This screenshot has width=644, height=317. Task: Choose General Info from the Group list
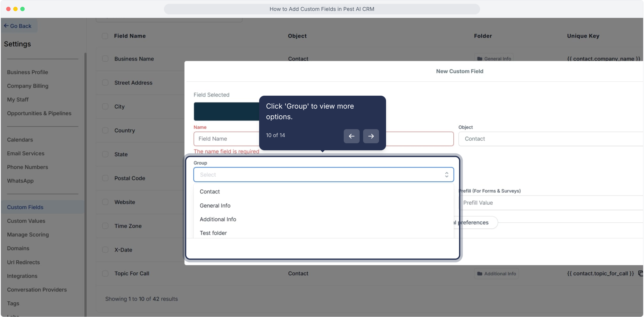coord(323,205)
